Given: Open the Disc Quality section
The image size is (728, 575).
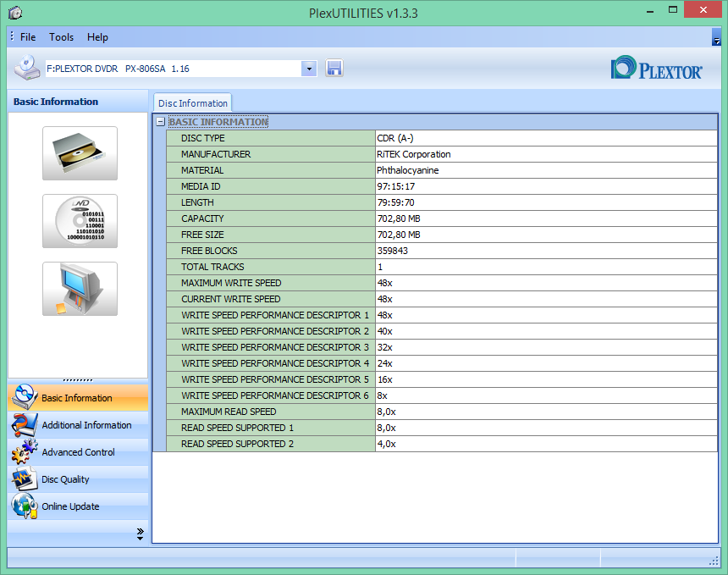Looking at the screenshot, I should click(x=78, y=479).
